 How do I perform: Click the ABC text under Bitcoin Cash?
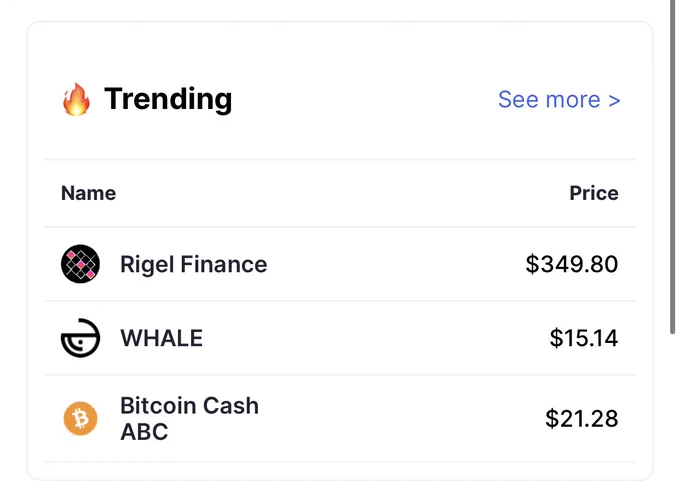click(144, 432)
